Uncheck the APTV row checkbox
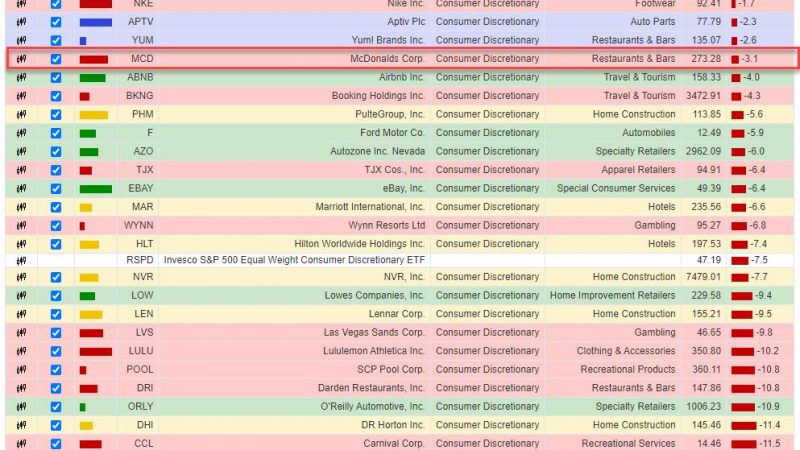 pyautogui.click(x=56, y=22)
